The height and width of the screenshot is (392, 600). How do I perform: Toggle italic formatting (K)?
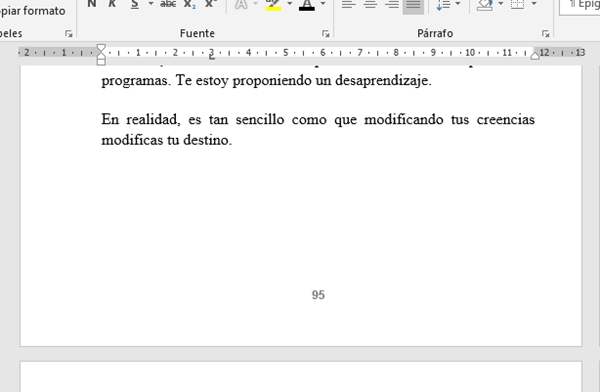click(x=112, y=4)
